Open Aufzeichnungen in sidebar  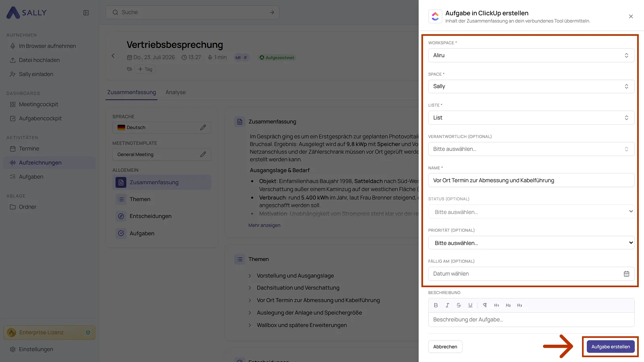coord(49,162)
